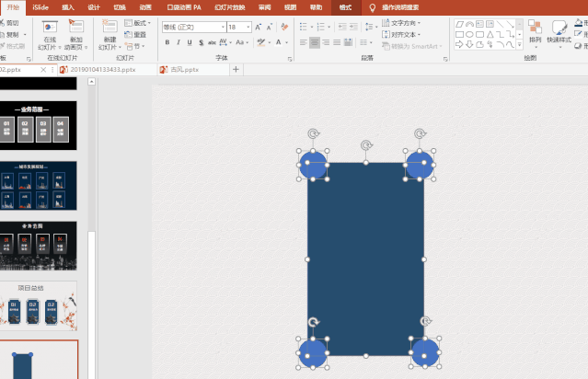The image size is (588, 379).
Task: Increase font size with the larger A icon
Action: click(258, 27)
